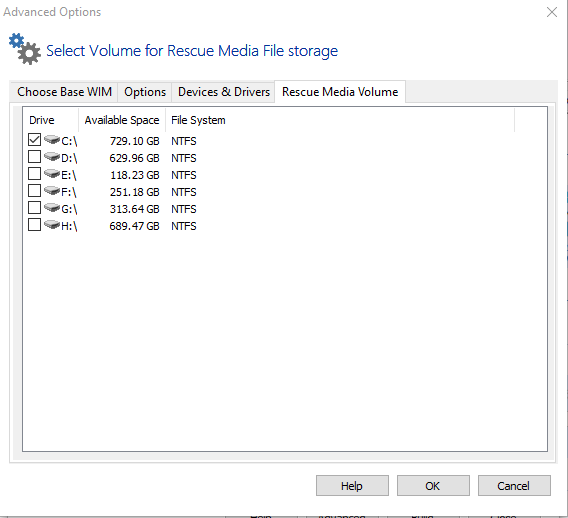568x518 pixels.
Task: Click the G:\ drive letter label
Action: point(69,209)
